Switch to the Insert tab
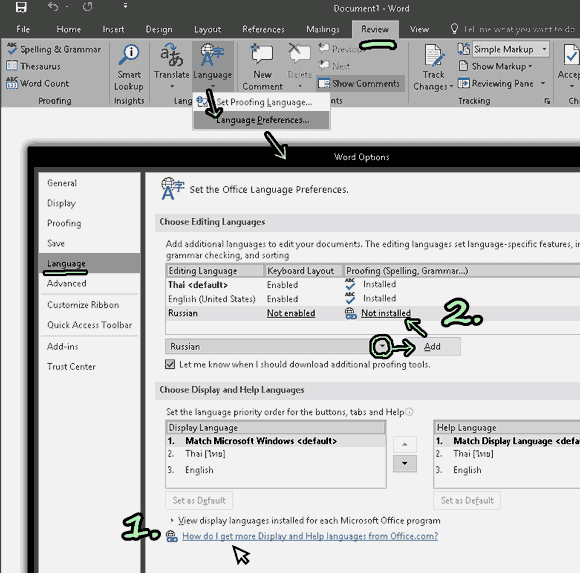 113,29
